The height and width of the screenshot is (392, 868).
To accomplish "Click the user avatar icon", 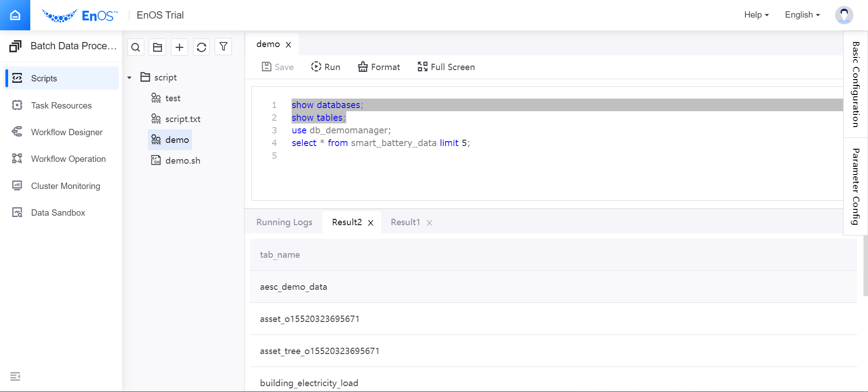I will (844, 15).
